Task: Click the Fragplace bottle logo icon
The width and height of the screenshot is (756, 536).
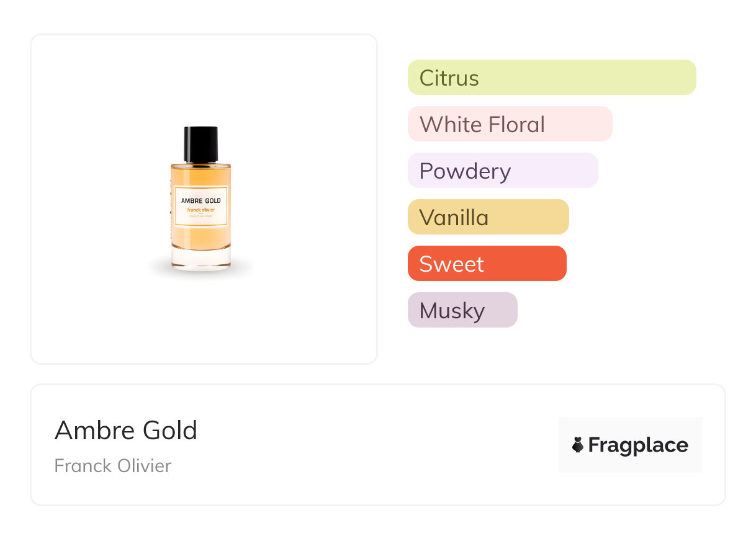Action: pyautogui.click(x=578, y=445)
